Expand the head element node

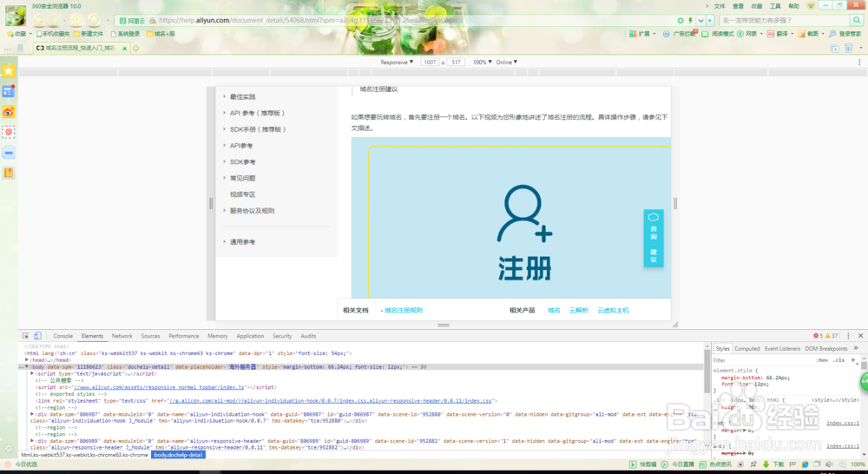27,360
